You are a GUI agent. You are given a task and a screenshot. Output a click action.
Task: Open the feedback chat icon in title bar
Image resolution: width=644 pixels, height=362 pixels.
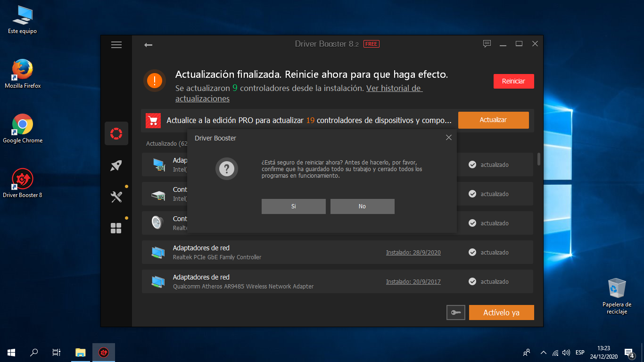coord(487,44)
